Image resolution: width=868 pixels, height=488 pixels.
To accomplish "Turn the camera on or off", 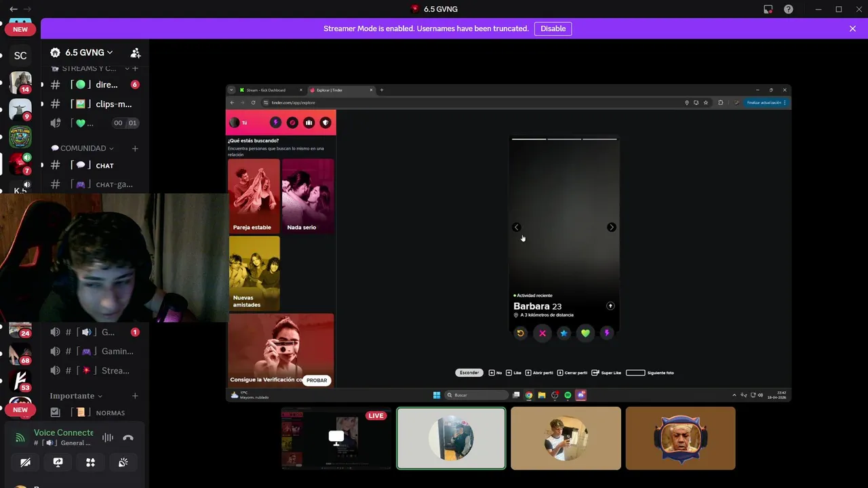I will point(25,462).
